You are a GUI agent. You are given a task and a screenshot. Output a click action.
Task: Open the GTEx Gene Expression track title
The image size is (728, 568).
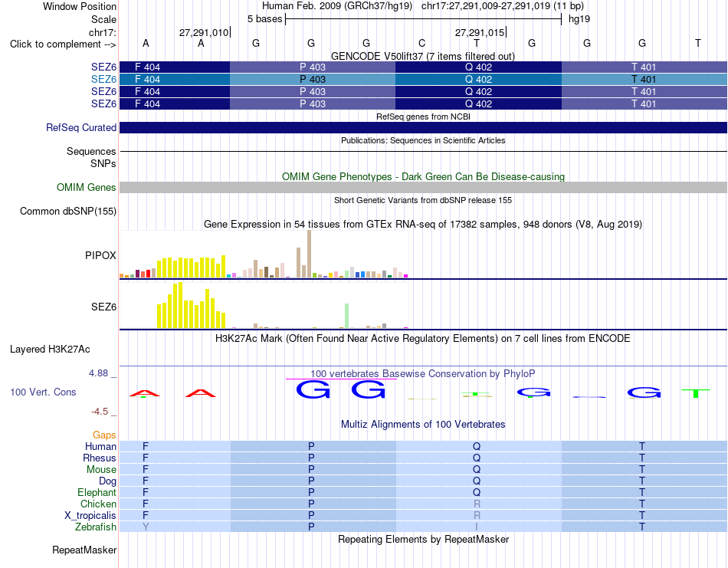(x=423, y=225)
